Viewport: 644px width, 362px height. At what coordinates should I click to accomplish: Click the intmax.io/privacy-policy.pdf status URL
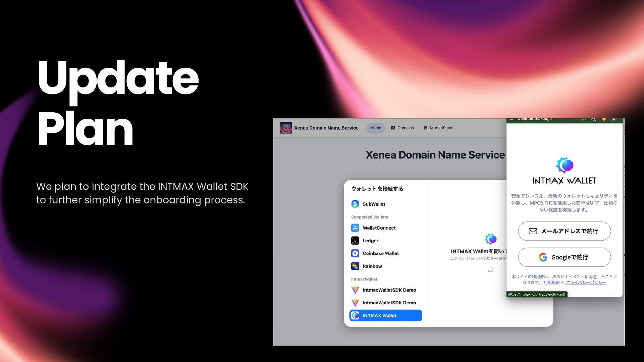coord(537,294)
